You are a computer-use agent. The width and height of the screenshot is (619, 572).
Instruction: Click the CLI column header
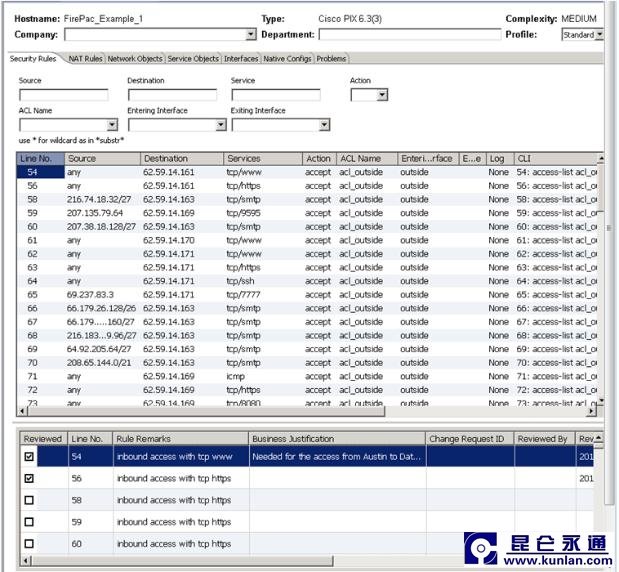tap(556, 159)
